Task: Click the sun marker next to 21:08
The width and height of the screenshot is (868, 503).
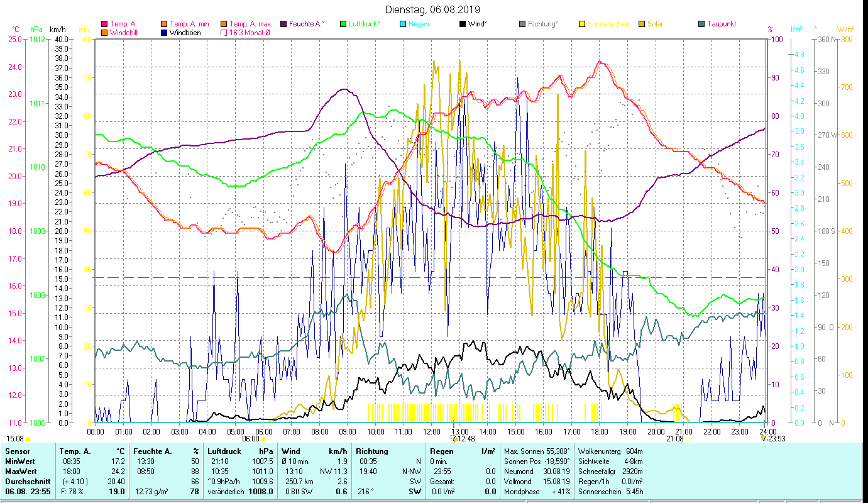Action: (686, 439)
